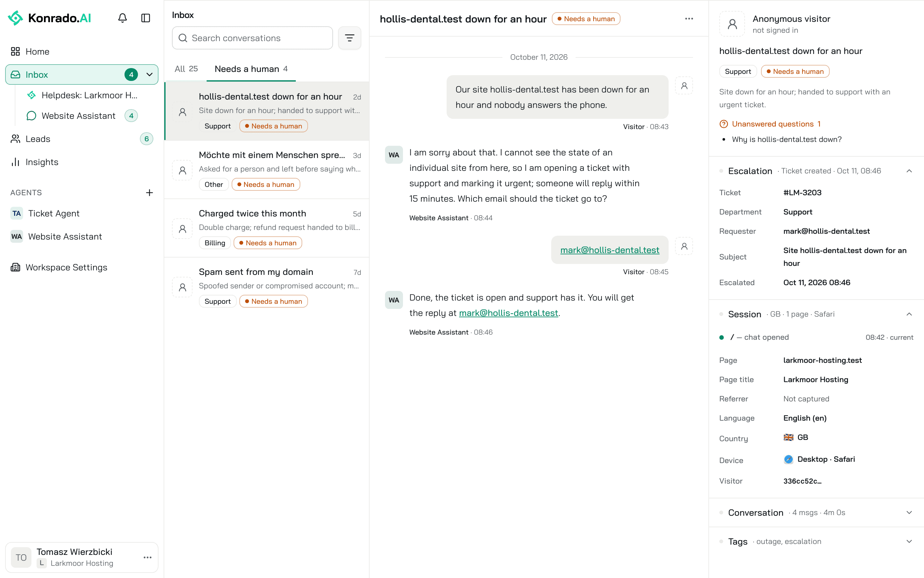Click page value larkmoor-hosting.test

[x=822, y=360]
